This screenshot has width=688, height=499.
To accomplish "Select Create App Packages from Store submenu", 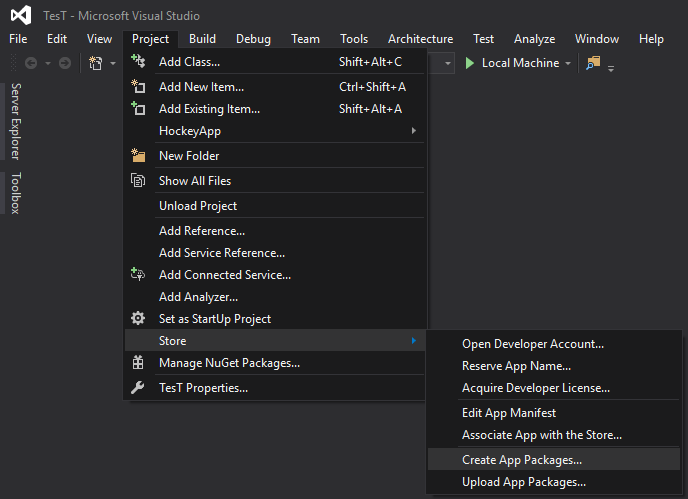I will (521, 460).
